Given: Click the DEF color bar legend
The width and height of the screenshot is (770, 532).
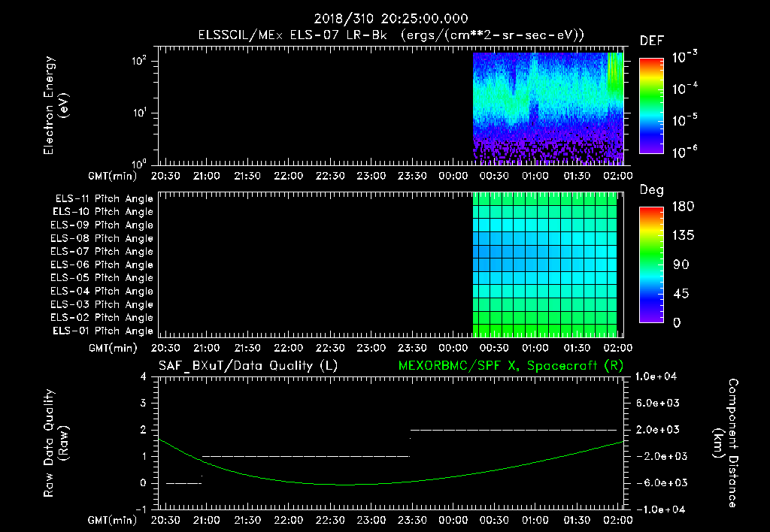Looking at the screenshot, I should [x=651, y=106].
